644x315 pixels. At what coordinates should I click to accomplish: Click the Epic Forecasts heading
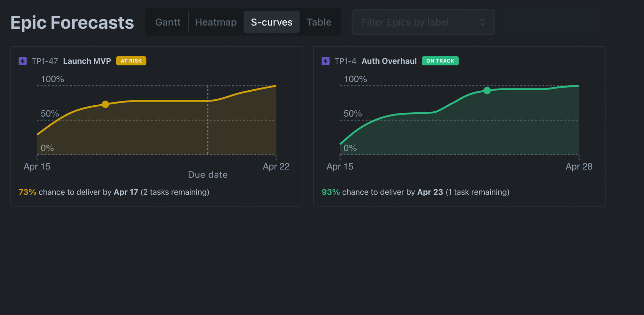[72, 22]
